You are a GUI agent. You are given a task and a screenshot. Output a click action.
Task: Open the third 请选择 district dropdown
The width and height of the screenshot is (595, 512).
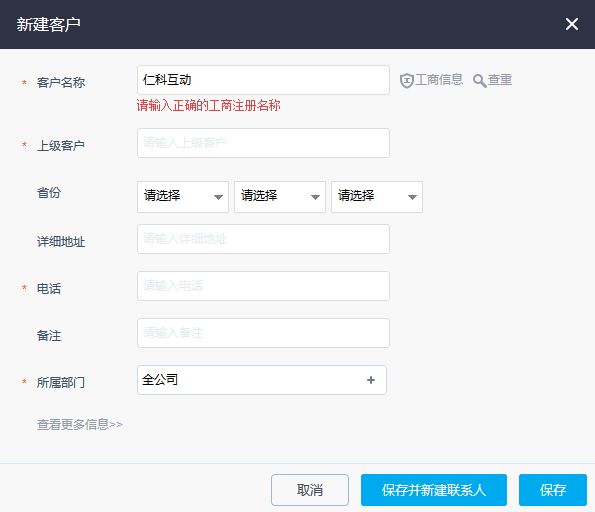click(x=377, y=197)
